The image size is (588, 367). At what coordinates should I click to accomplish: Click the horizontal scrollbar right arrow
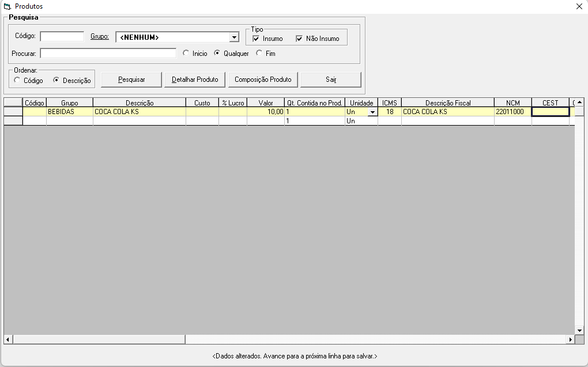(570, 340)
